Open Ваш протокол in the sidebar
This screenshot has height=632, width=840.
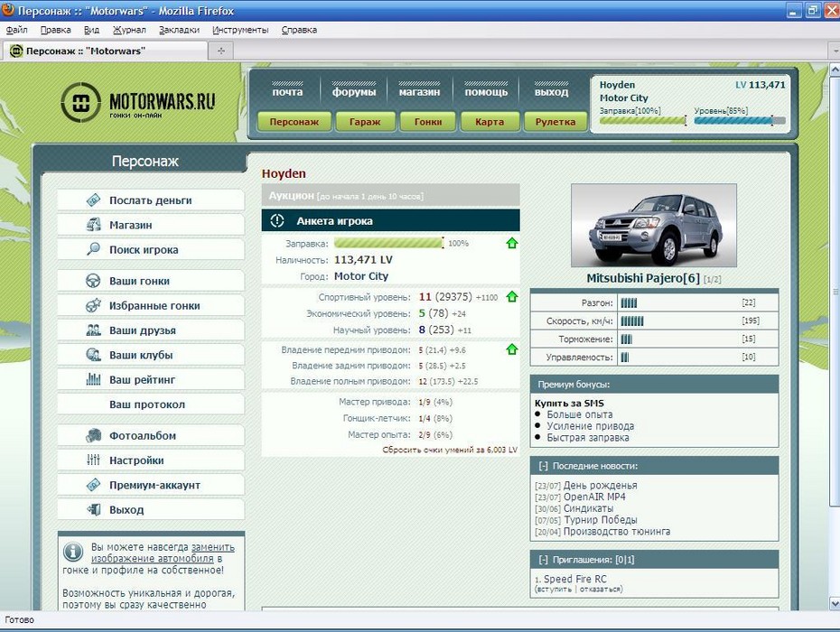[151, 404]
